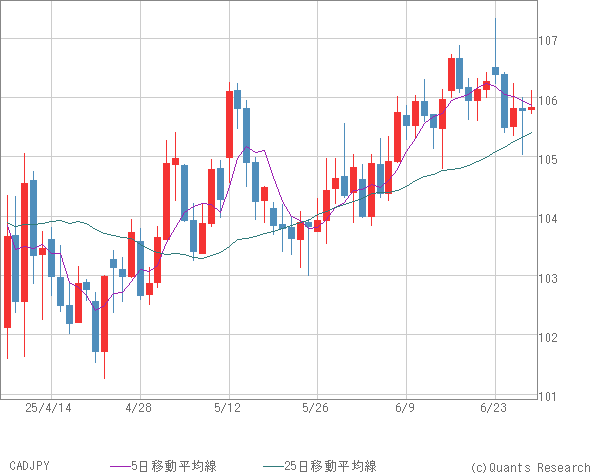Screen dimensions: 600x475
Task: Click the 104 price axis label
Action: coord(548,219)
